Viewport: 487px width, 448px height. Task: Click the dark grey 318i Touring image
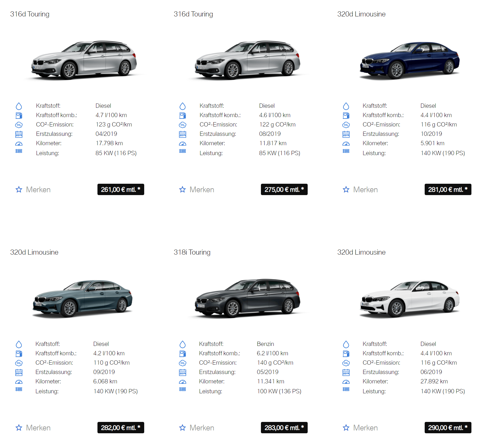[x=248, y=298]
